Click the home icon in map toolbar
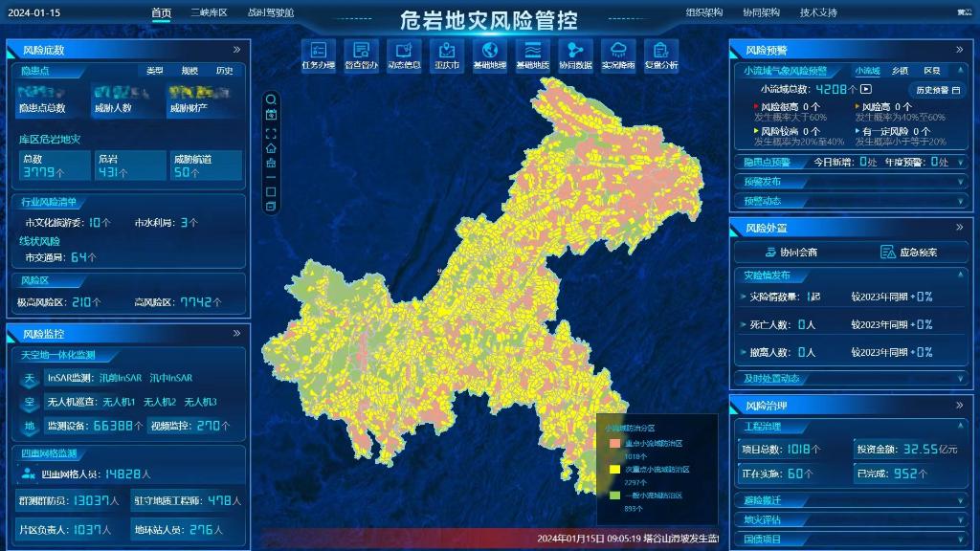This screenshot has height=551, width=980. point(271,148)
